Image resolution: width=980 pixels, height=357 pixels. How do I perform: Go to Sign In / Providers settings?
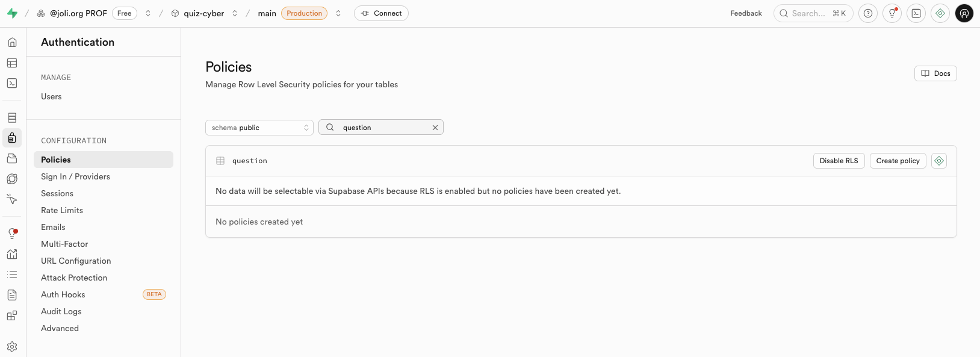pyautogui.click(x=75, y=176)
